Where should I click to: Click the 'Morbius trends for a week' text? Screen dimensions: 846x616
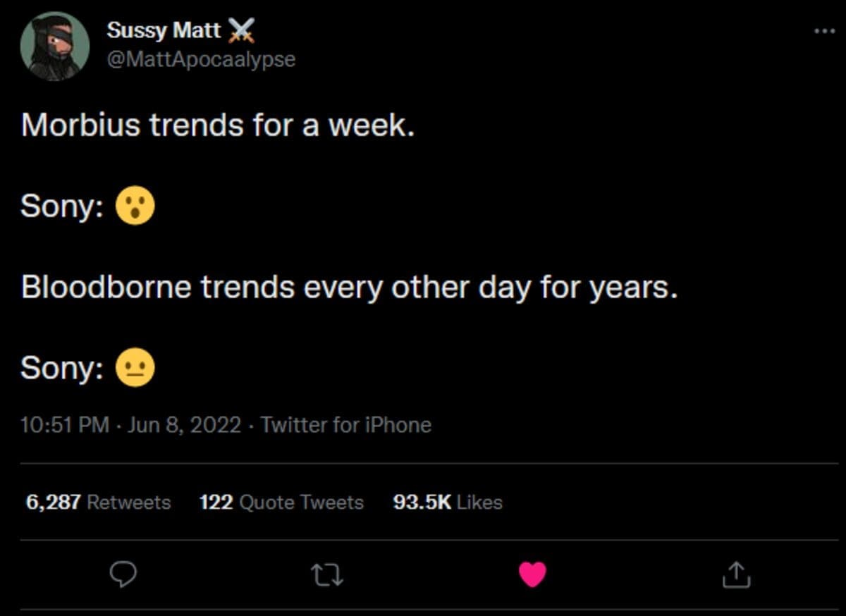click(217, 125)
